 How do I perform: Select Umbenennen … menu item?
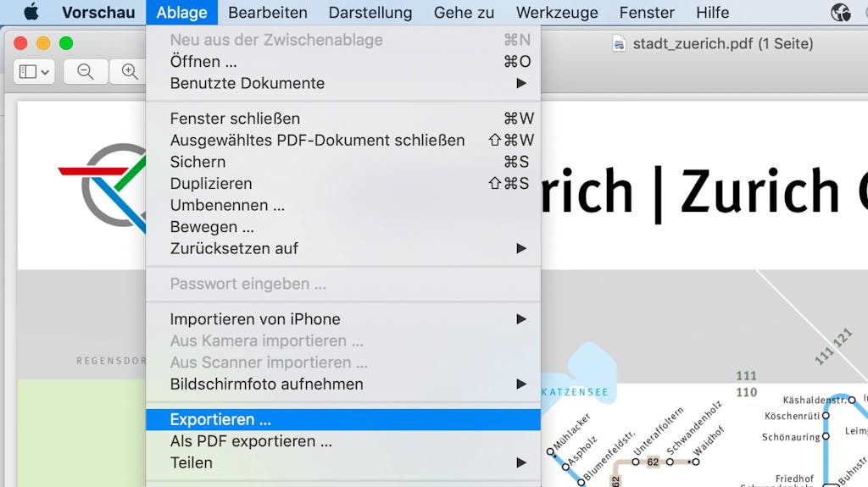(x=343, y=205)
